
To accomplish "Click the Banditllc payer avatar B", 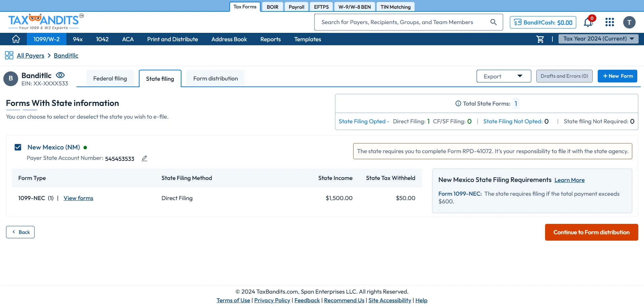I will pos(11,79).
